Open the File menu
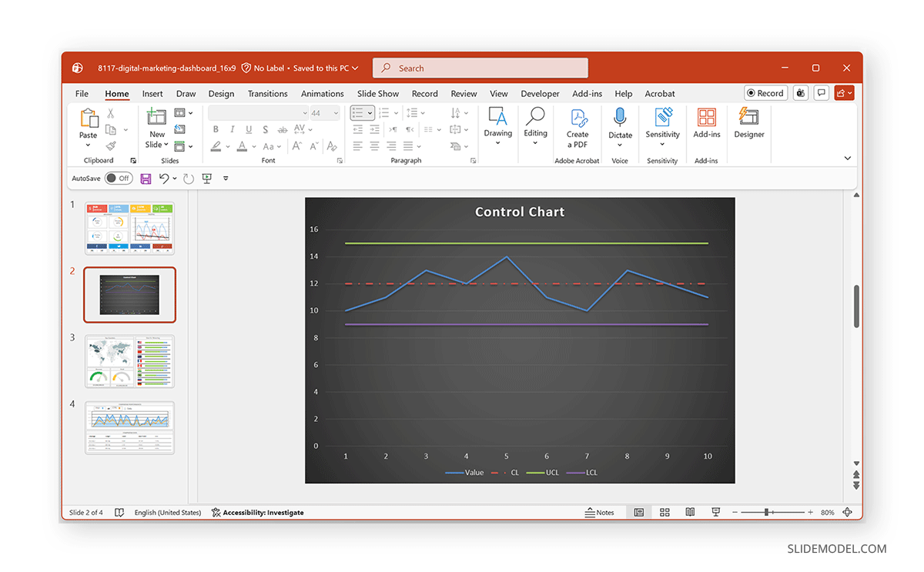Viewport: 924px width, 572px height. point(82,94)
